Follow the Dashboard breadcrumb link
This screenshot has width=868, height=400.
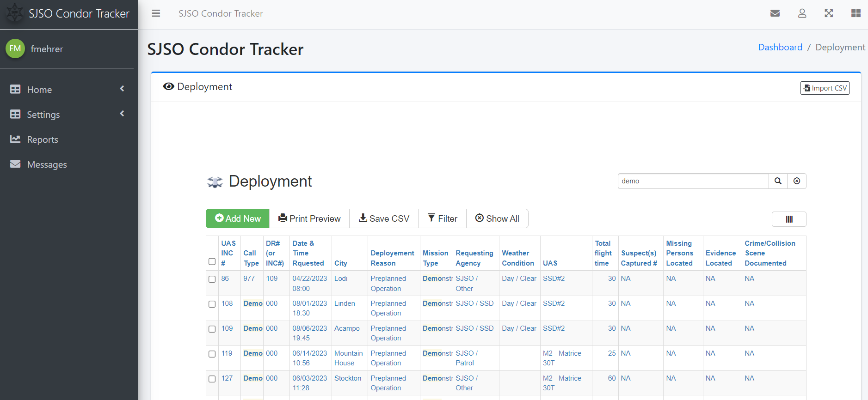(x=780, y=47)
